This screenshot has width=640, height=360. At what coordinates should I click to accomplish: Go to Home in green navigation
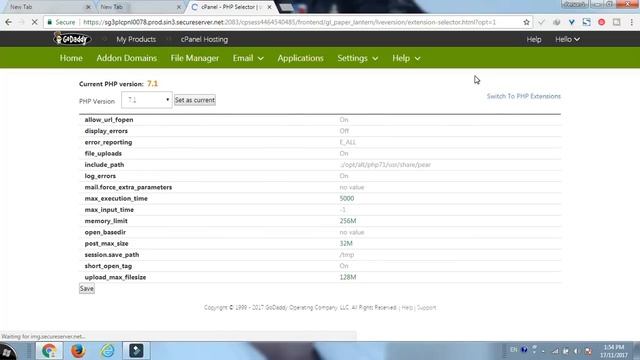71,58
